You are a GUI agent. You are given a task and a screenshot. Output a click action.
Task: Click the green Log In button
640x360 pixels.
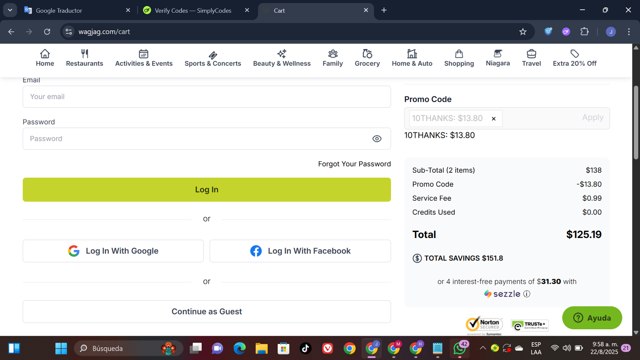(207, 189)
